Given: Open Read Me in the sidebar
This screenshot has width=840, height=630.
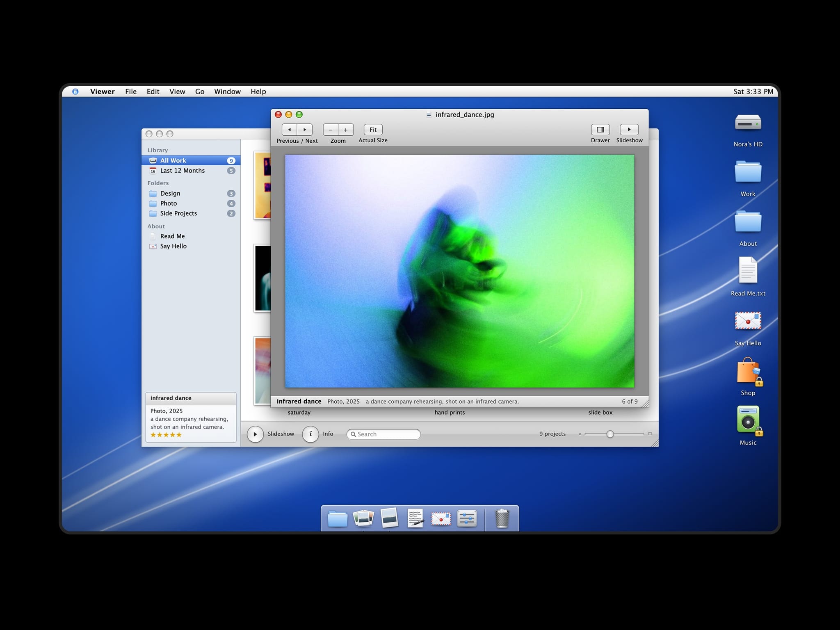Looking at the screenshot, I should coord(191,236).
